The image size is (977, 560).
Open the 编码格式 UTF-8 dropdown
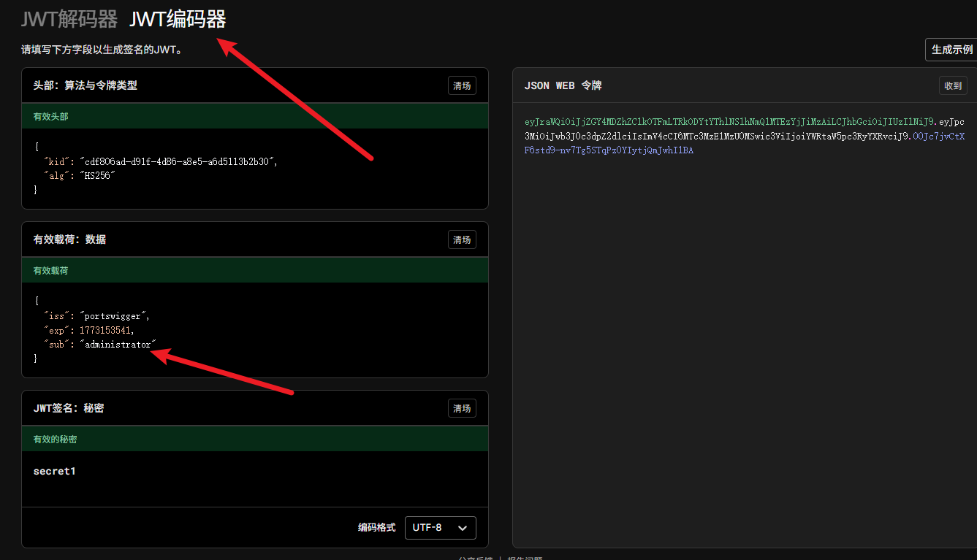[x=440, y=528]
